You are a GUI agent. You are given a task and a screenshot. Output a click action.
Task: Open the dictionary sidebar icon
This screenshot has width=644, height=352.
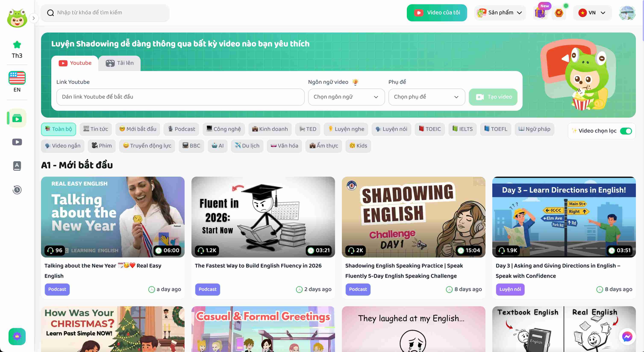pyautogui.click(x=17, y=166)
